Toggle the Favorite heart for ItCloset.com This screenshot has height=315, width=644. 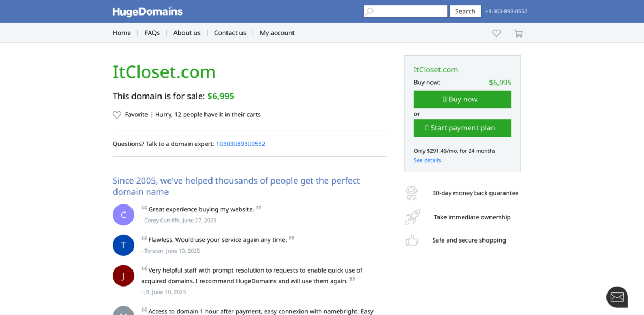coord(116,114)
